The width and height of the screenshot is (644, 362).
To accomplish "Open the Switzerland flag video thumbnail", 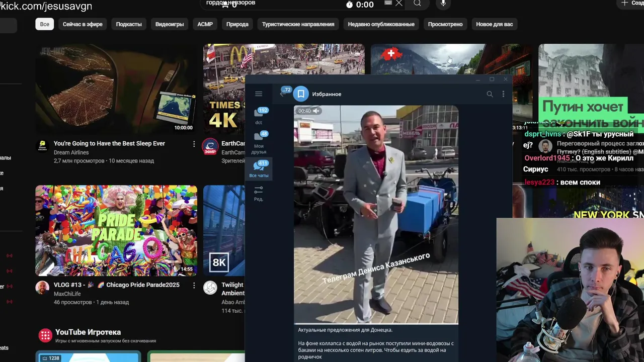I will pos(451,59).
